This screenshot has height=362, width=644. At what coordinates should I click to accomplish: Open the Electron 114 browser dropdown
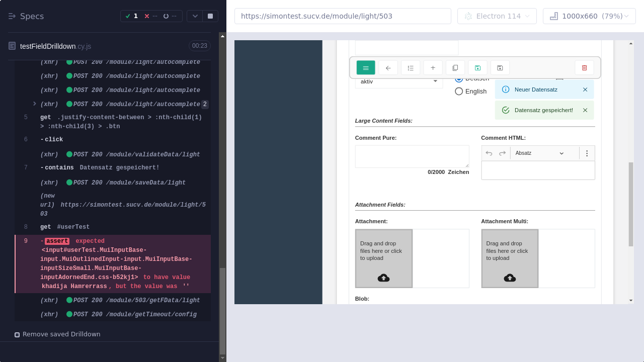(497, 16)
